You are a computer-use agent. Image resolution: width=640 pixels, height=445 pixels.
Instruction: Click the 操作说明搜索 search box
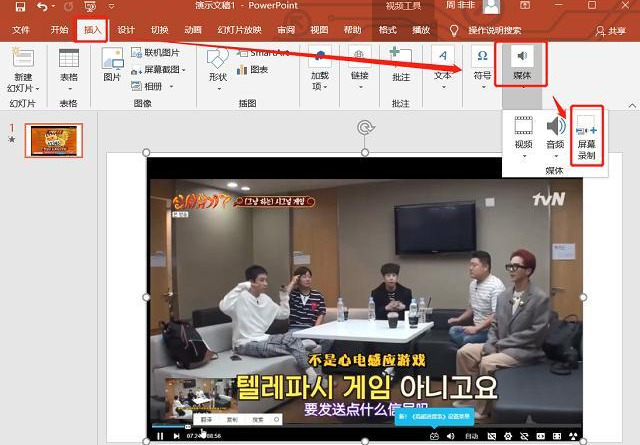coord(495,30)
